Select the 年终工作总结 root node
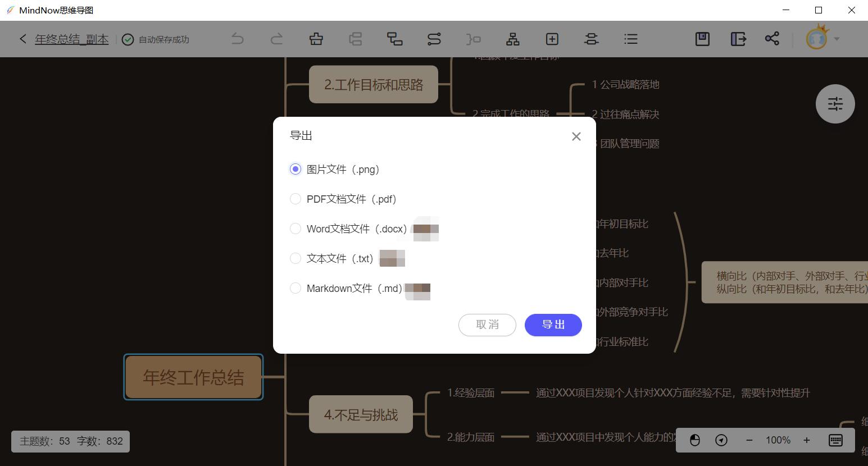This screenshot has height=466, width=868. (193, 377)
